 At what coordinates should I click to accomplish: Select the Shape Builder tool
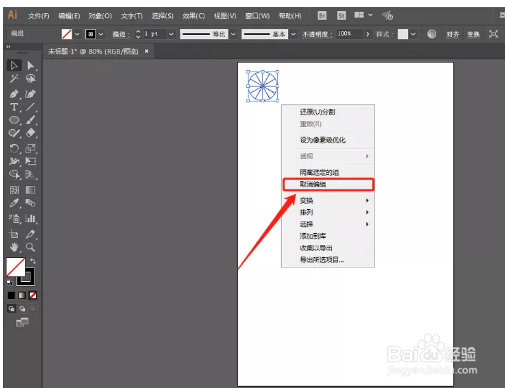pyautogui.click(x=14, y=174)
